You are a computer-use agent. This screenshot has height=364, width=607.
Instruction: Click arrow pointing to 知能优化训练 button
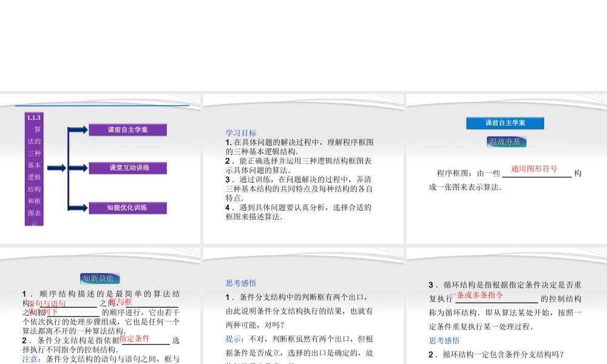coord(78,207)
